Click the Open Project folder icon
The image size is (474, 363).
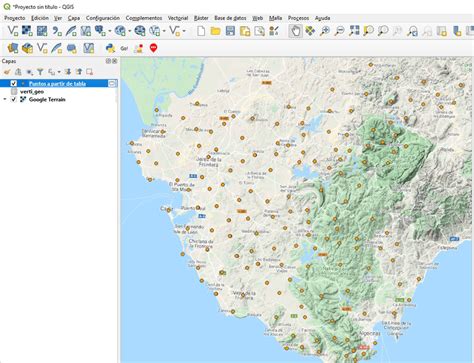click(216, 31)
